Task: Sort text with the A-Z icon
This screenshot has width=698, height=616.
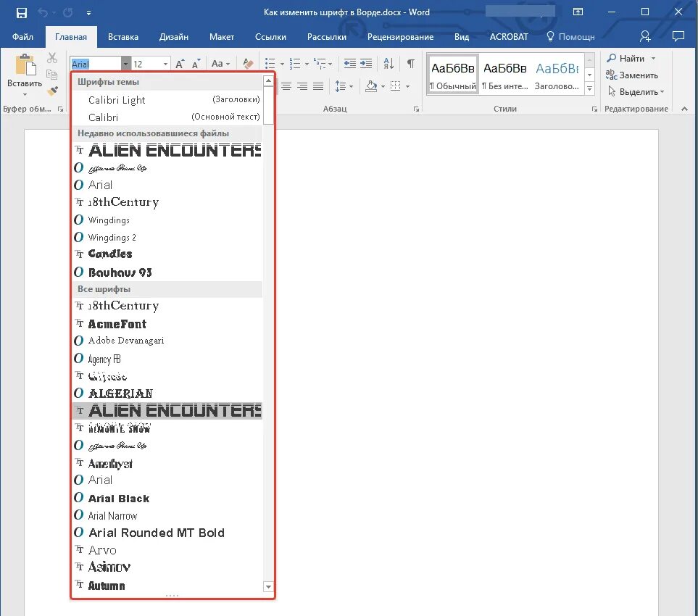Action: click(x=389, y=64)
